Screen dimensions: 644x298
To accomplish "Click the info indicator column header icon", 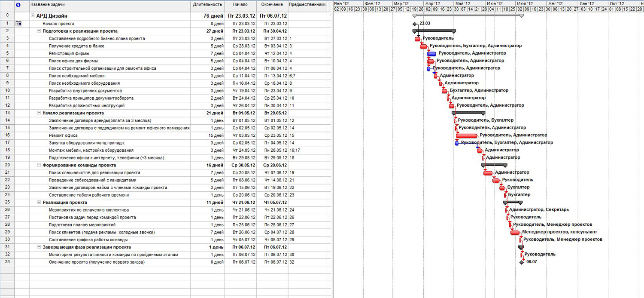I will click(x=18, y=5).
